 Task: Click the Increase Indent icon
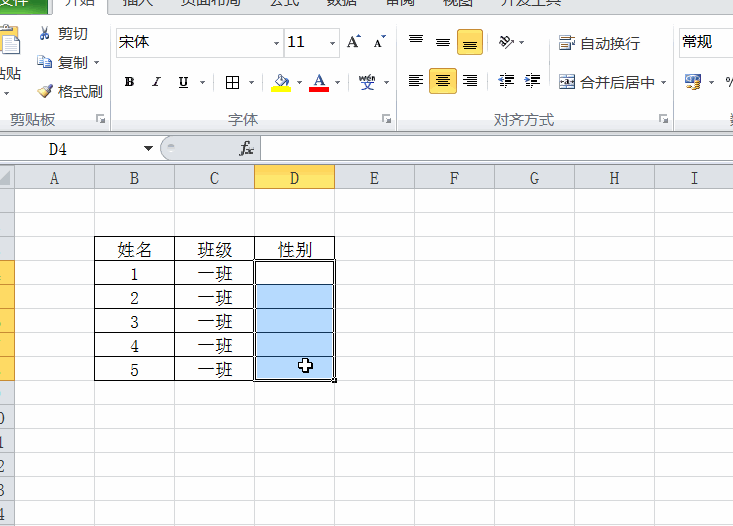pyautogui.click(x=533, y=81)
